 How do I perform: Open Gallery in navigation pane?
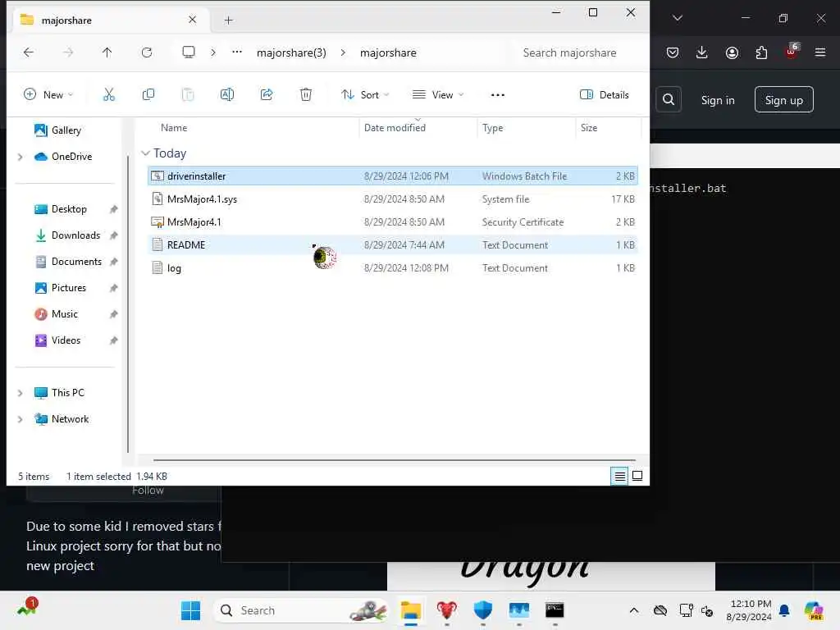[x=58, y=130]
